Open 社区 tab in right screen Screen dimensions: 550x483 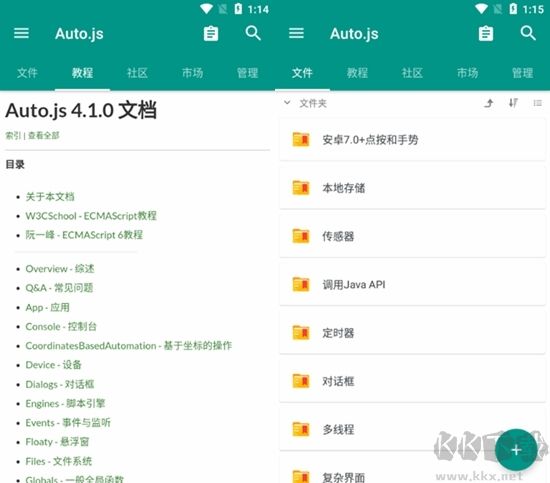412,73
